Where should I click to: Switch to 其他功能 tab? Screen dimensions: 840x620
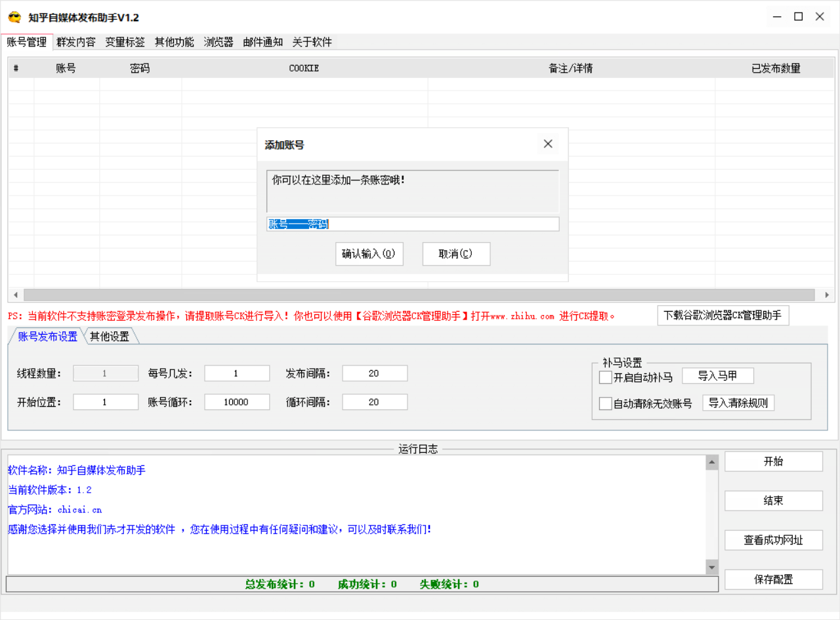pyautogui.click(x=175, y=42)
